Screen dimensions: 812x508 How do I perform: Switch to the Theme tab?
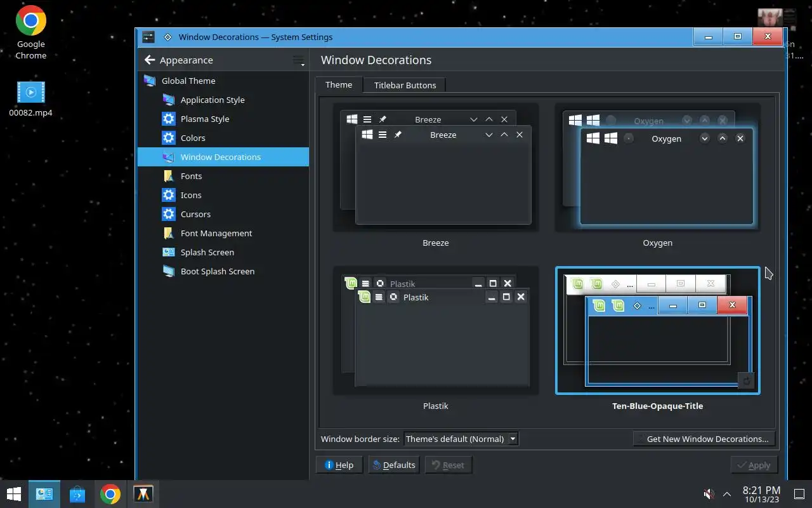point(339,84)
